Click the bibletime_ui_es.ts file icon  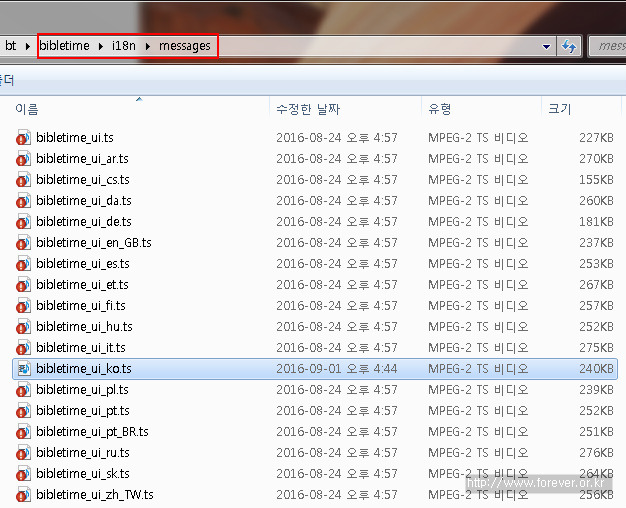coord(23,264)
